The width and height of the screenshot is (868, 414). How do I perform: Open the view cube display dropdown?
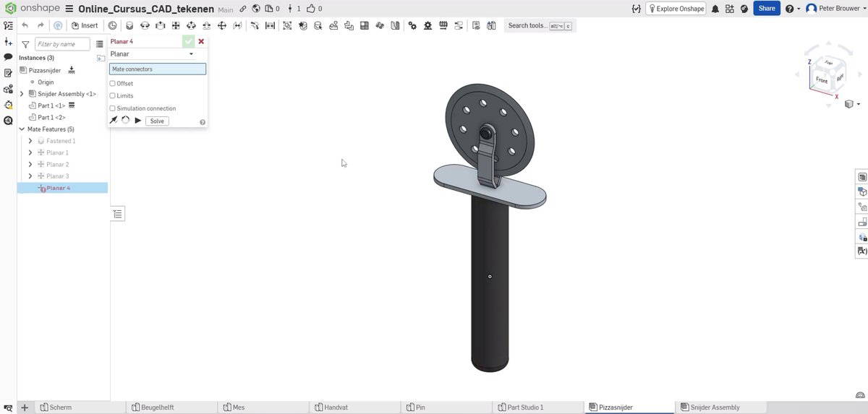pos(854,104)
